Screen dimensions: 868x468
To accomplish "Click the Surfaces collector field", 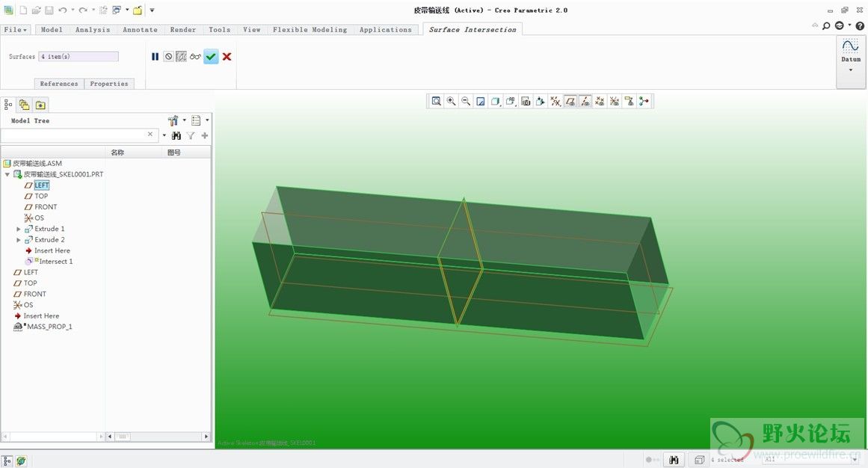I will click(x=79, y=57).
